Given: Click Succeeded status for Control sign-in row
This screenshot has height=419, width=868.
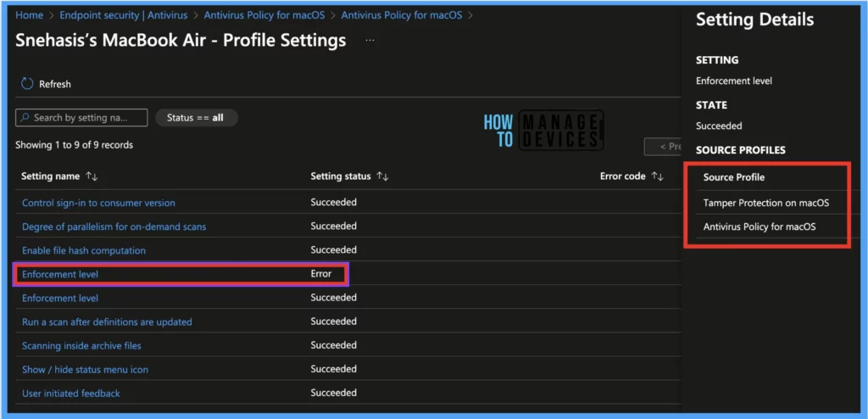Looking at the screenshot, I should point(333,203).
